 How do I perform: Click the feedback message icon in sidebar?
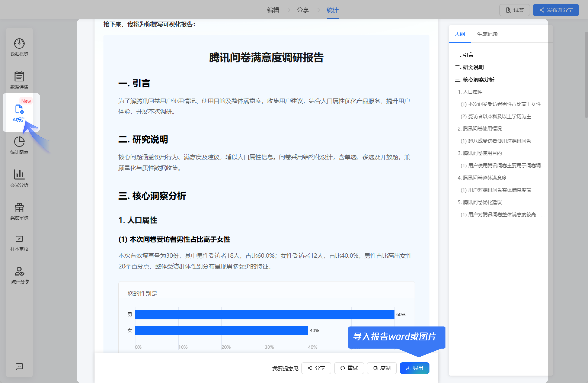19,366
